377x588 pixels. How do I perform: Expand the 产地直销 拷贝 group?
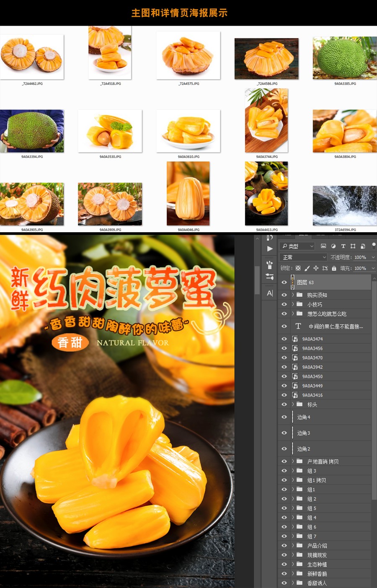coord(293,461)
